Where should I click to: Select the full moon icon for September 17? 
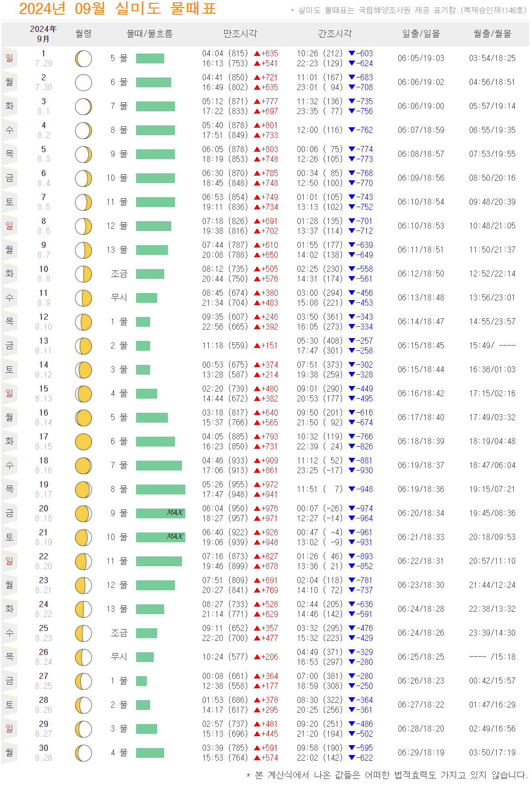84,442
